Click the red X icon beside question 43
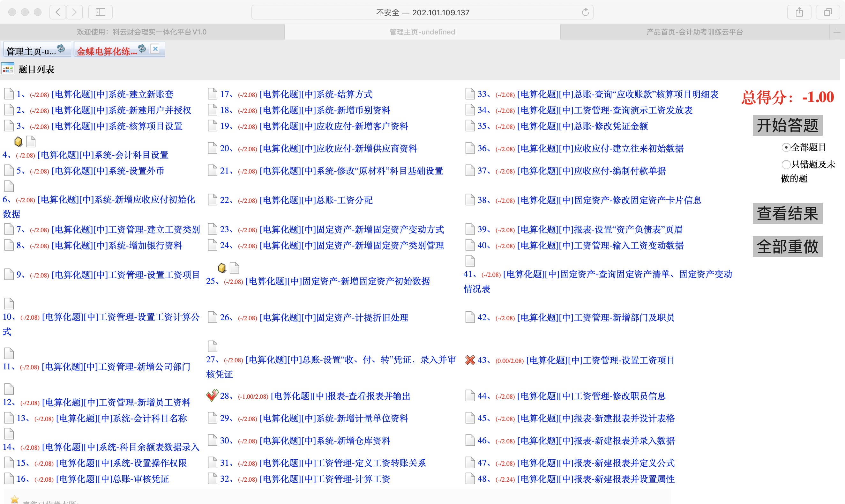The width and height of the screenshot is (845, 504). click(x=470, y=360)
